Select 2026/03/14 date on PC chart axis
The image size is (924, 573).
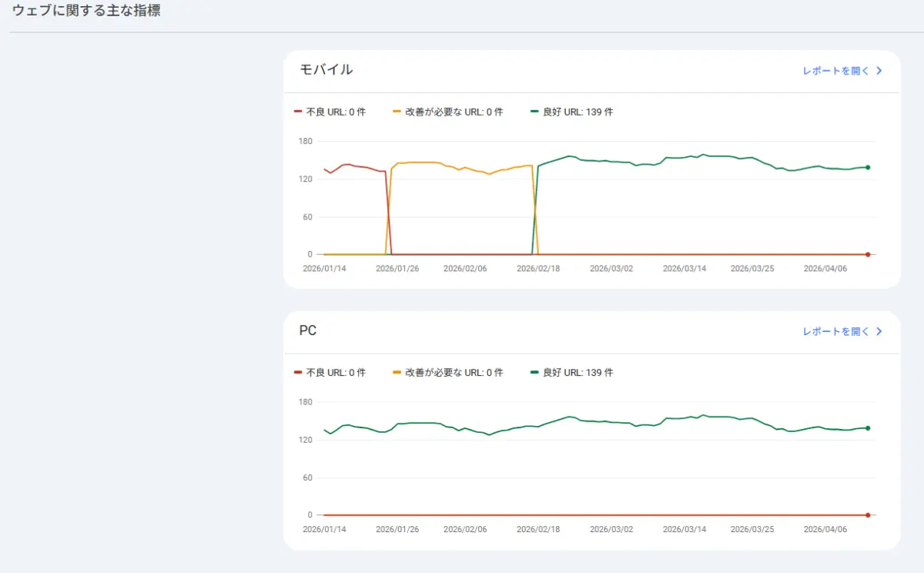[685, 530]
